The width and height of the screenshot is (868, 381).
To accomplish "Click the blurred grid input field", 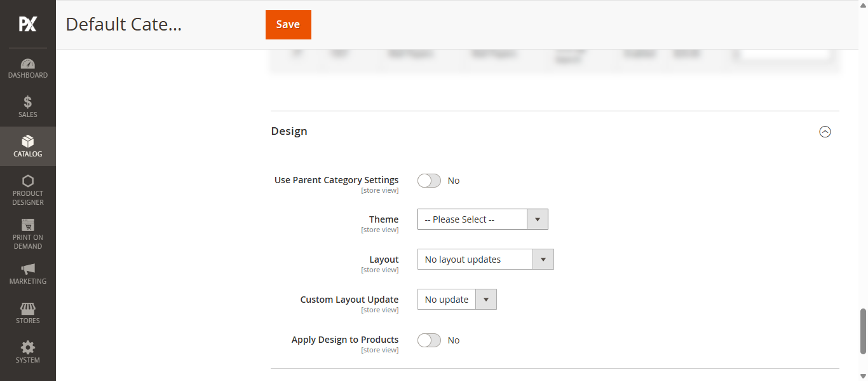I will (x=785, y=54).
